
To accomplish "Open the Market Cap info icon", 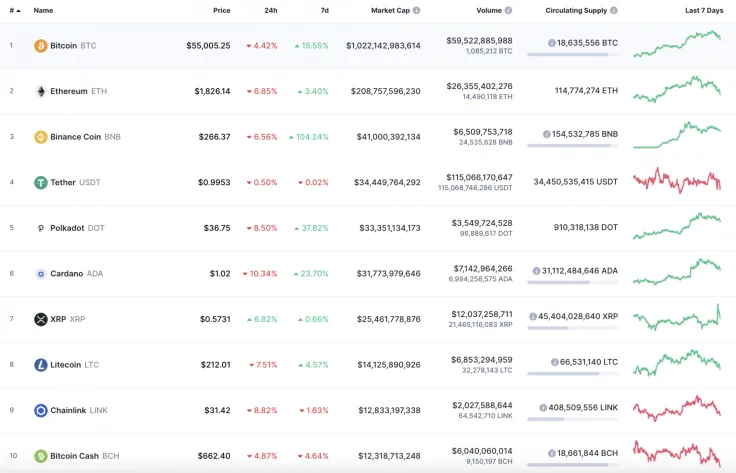I will coord(416,10).
